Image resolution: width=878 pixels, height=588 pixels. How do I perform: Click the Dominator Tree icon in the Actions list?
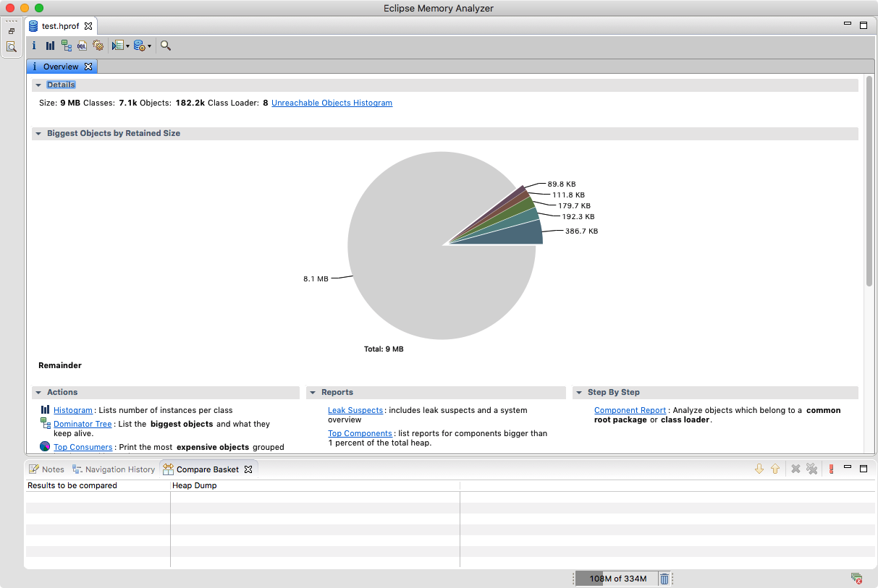click(45, 423)
